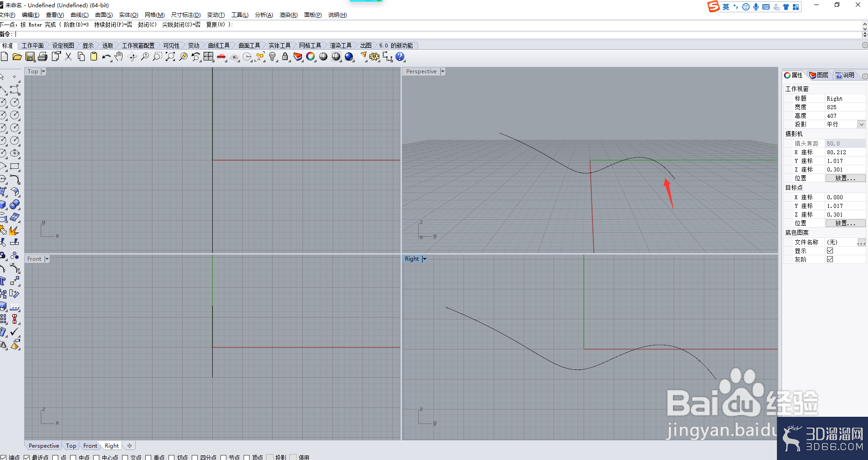Edit the 标题 Right title field

point(845,98)
